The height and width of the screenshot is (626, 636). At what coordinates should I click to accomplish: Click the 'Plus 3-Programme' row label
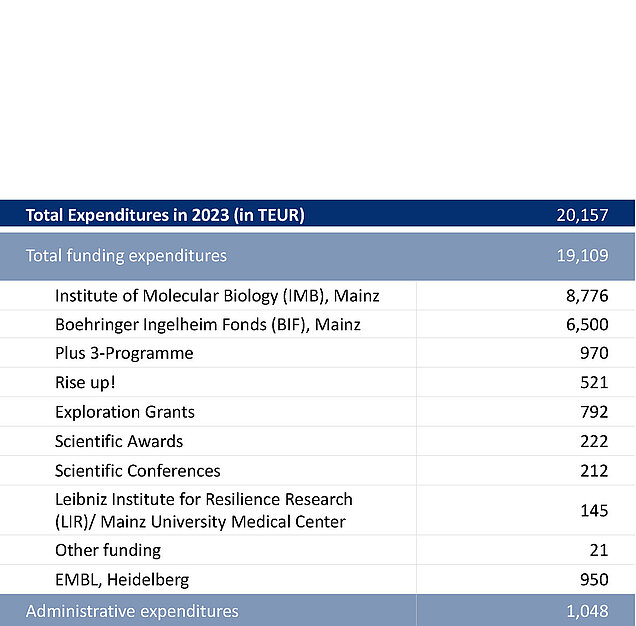coord(124,353)
